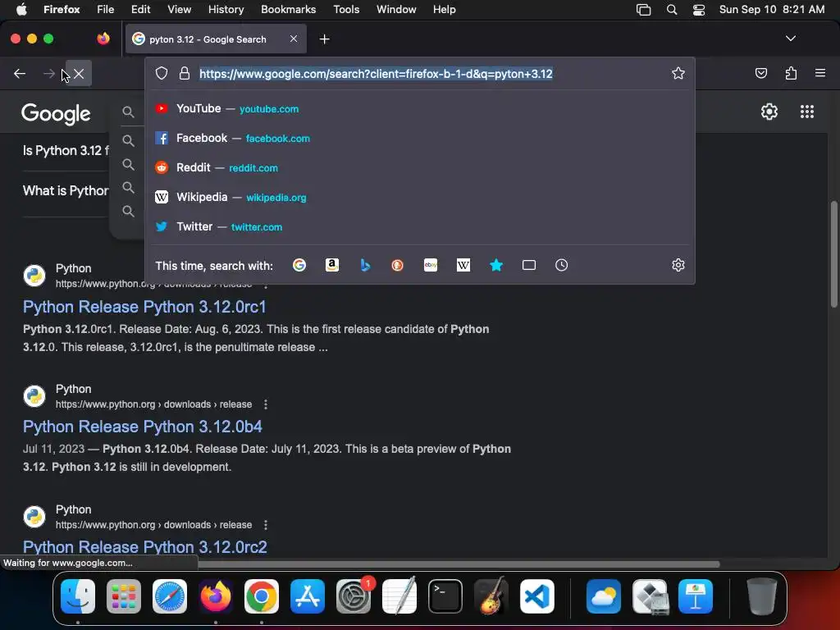
Task: Open Python Release Python 3.12.0b4 link
Action: coord(143,427)
